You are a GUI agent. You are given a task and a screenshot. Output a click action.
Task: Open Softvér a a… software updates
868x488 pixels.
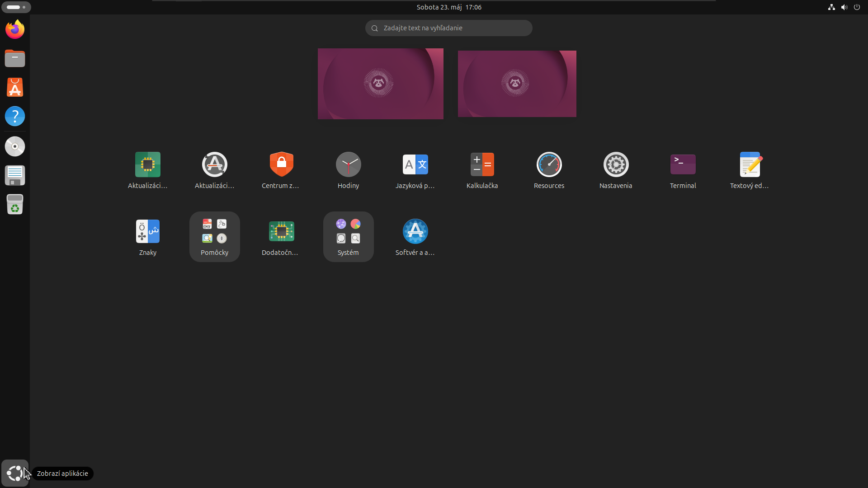(415, 237)
